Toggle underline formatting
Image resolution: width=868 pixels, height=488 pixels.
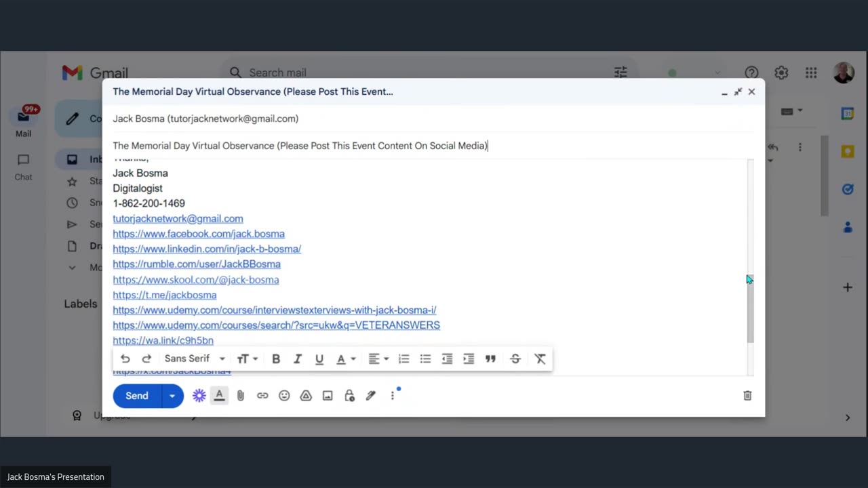[x=319, y=359]
